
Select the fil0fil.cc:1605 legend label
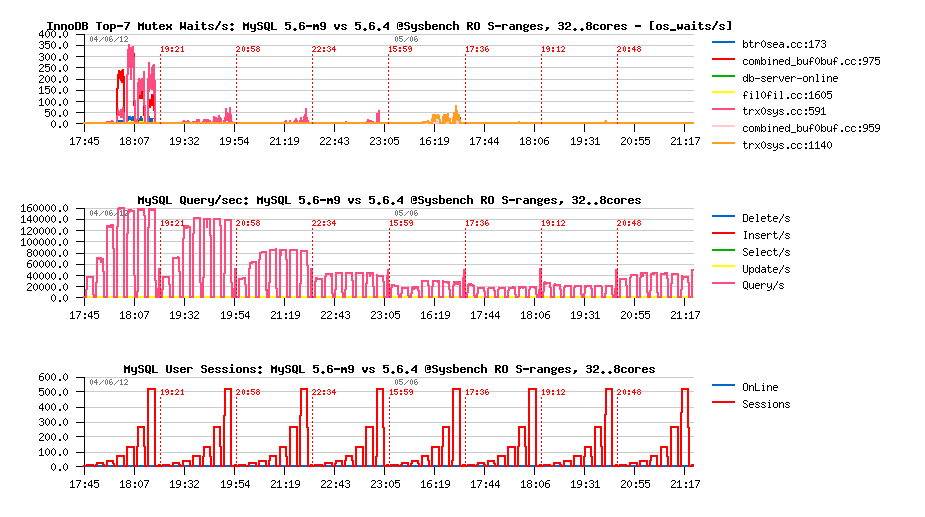coord(787,95)
